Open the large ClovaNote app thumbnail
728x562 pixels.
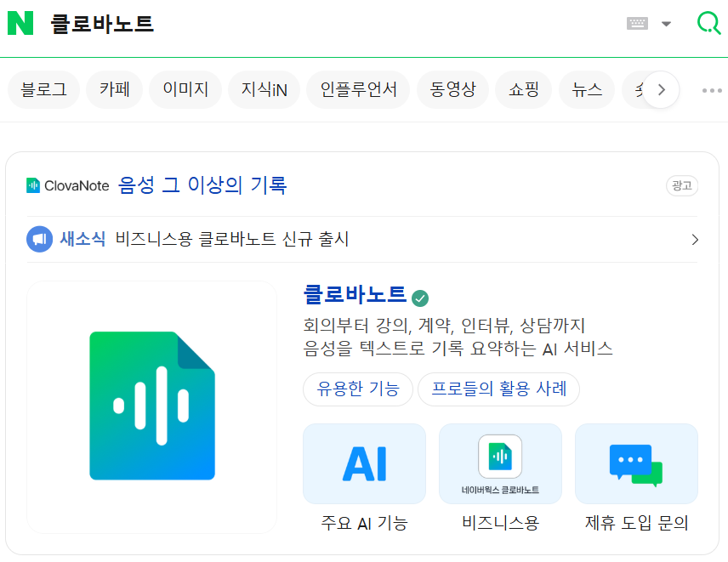pyautogui.click(x=152, y=407)
